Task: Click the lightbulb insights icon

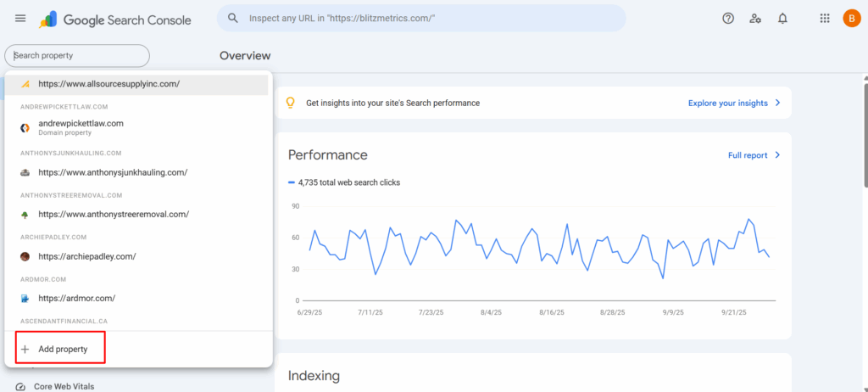Action: (x=290, y=104)
